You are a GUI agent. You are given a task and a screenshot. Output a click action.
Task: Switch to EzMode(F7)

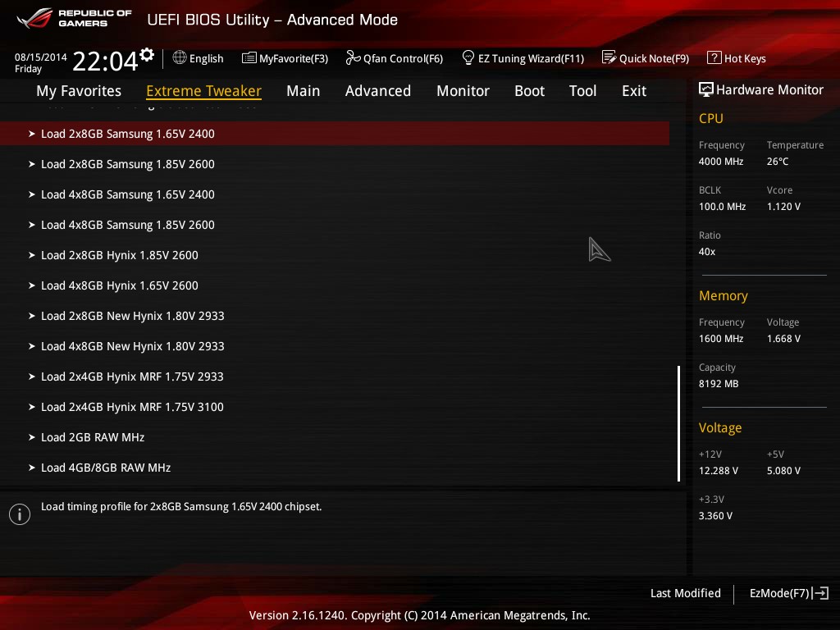[789, 593]
